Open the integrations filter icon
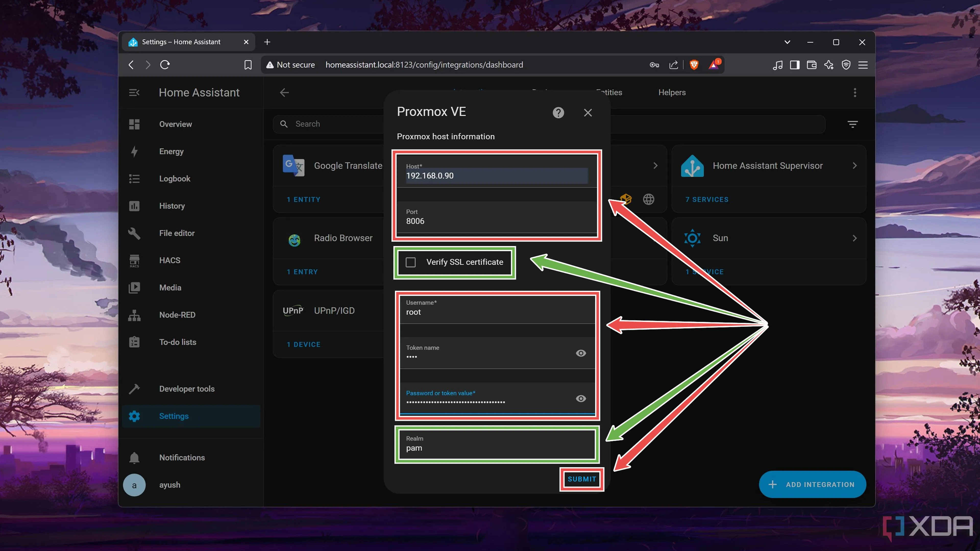Viewport: 980px width, 551px height. 852,124
